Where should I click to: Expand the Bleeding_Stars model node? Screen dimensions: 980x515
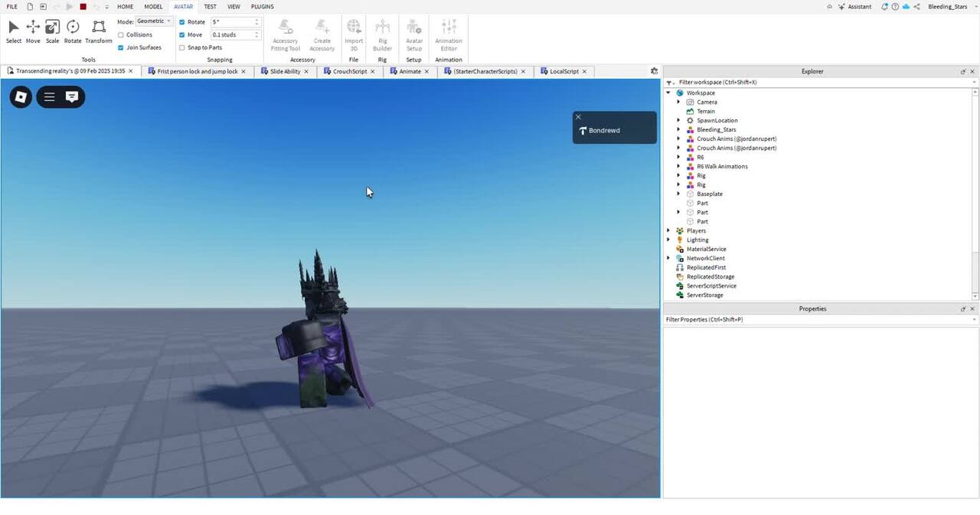point(678,129)
